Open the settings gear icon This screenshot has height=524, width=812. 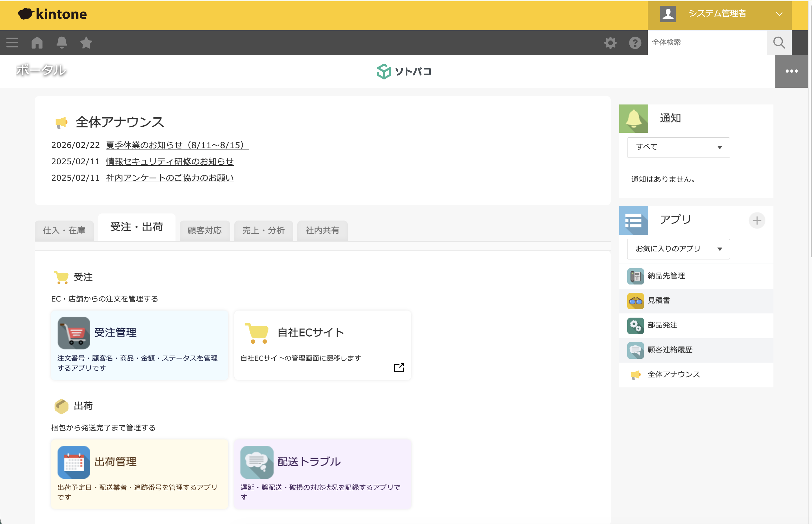point(610,42)
